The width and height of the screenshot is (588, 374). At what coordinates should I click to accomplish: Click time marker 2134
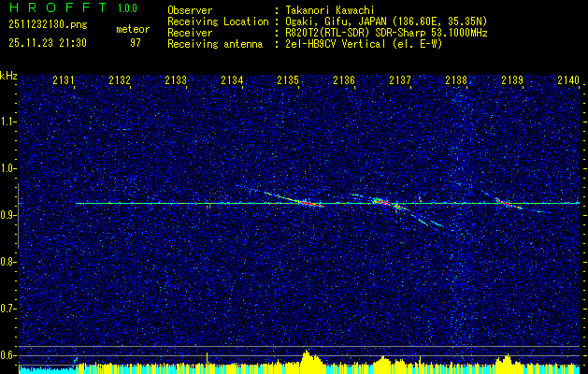232,79
